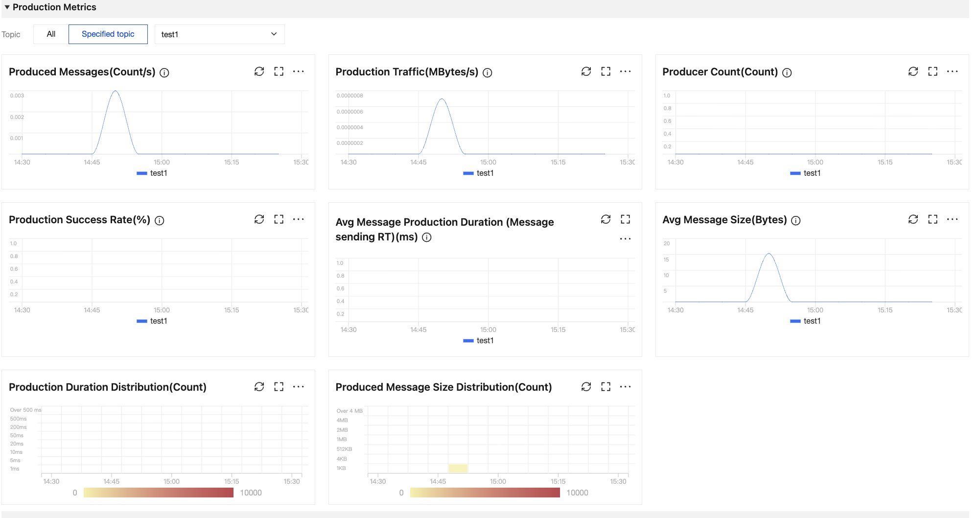Open more options for Producer Count chart
Image resolution: width=980 pixels, height=518 pixels.
tap(952, 71)
